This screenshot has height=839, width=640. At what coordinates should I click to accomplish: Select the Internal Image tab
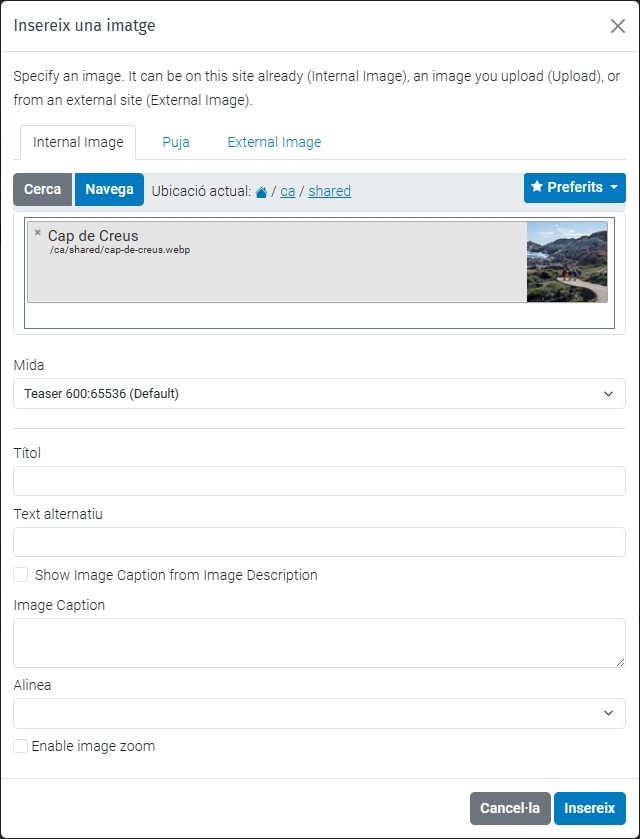(x=78, y=142)
